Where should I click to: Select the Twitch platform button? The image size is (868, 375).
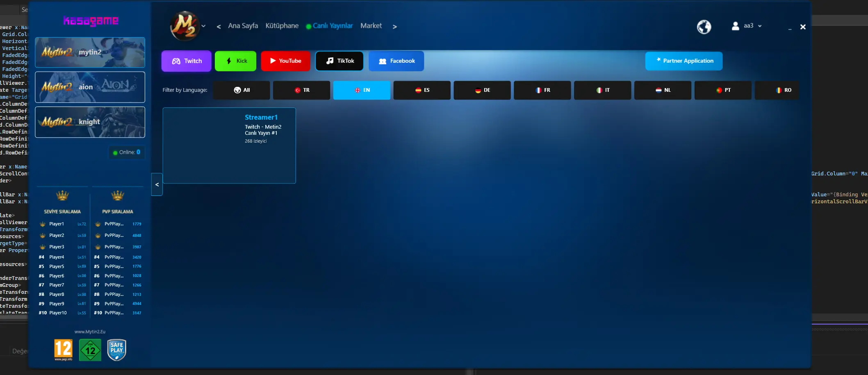click(x=187, y=61)
